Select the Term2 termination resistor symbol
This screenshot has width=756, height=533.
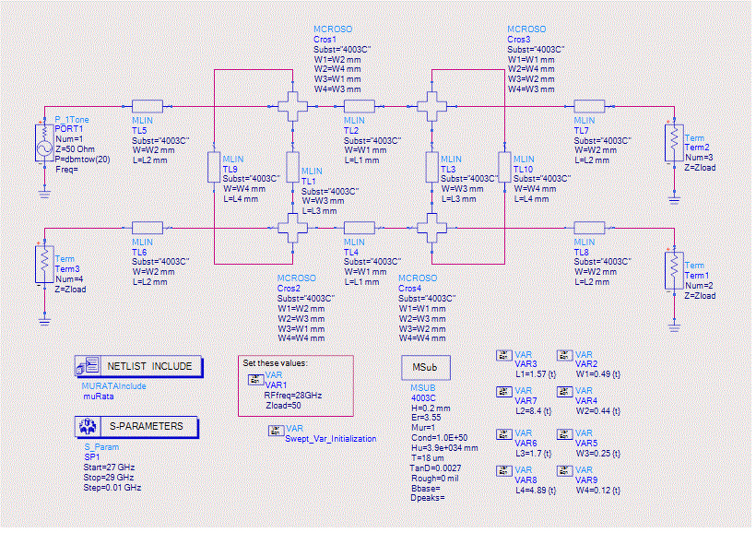pyautogui.click(x=674, y=146)
